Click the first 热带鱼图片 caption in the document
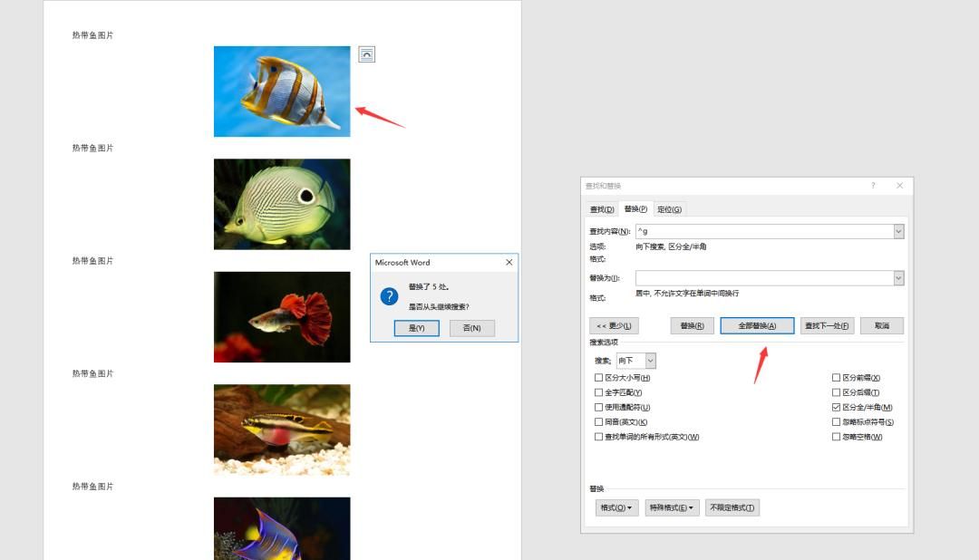 (x=92, y=35)
